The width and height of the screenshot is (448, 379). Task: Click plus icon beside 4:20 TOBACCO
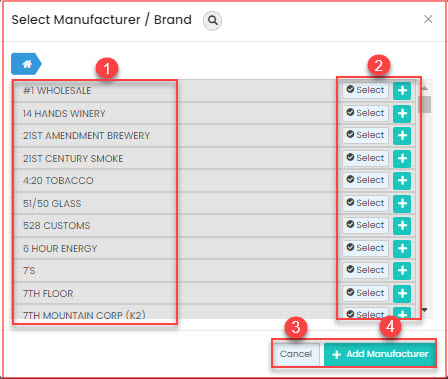pos(402,180)
